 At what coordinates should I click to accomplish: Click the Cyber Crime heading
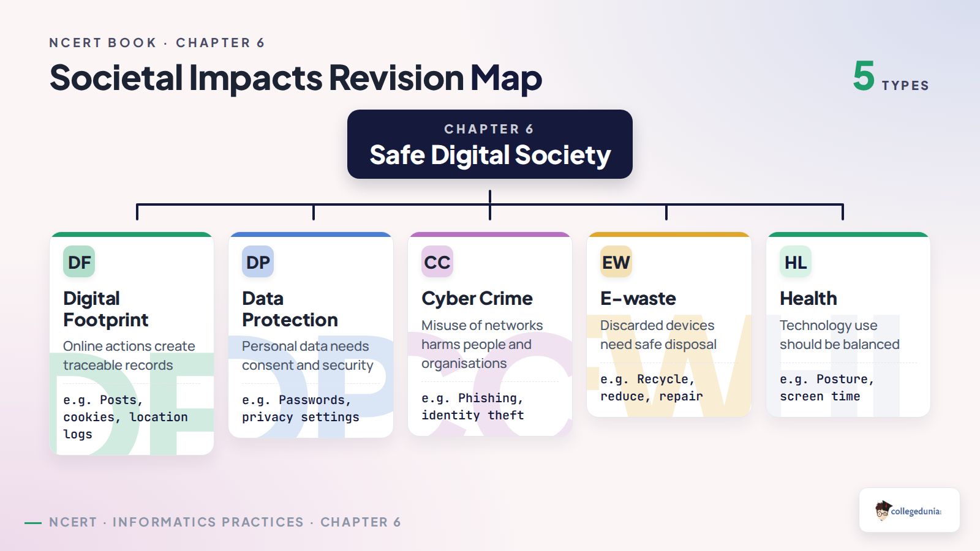tap(477, 299)
